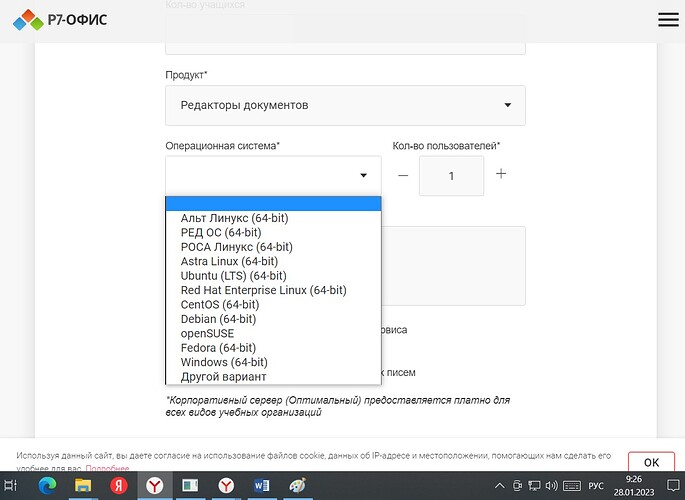The image size is (685, 500).
Task: Open the Продукт dropdown showing Редакторы документов
Action: tap(345, 105)
